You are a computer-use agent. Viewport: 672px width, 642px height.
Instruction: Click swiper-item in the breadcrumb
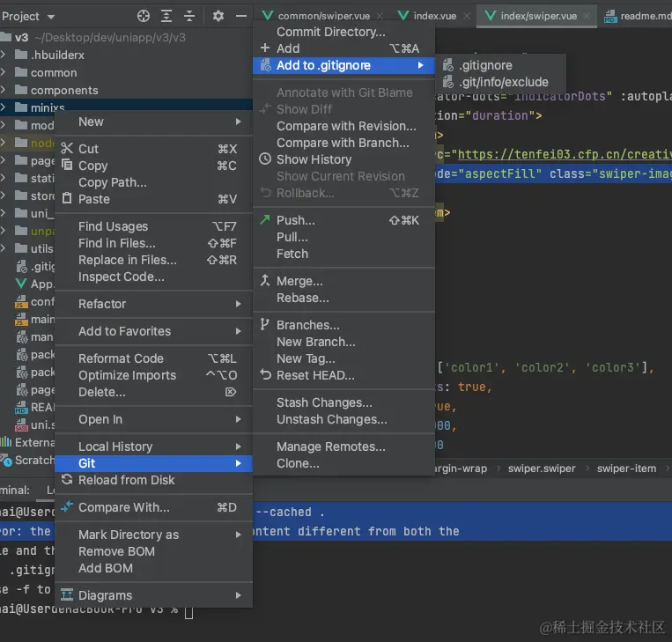[x=626, y=469]
